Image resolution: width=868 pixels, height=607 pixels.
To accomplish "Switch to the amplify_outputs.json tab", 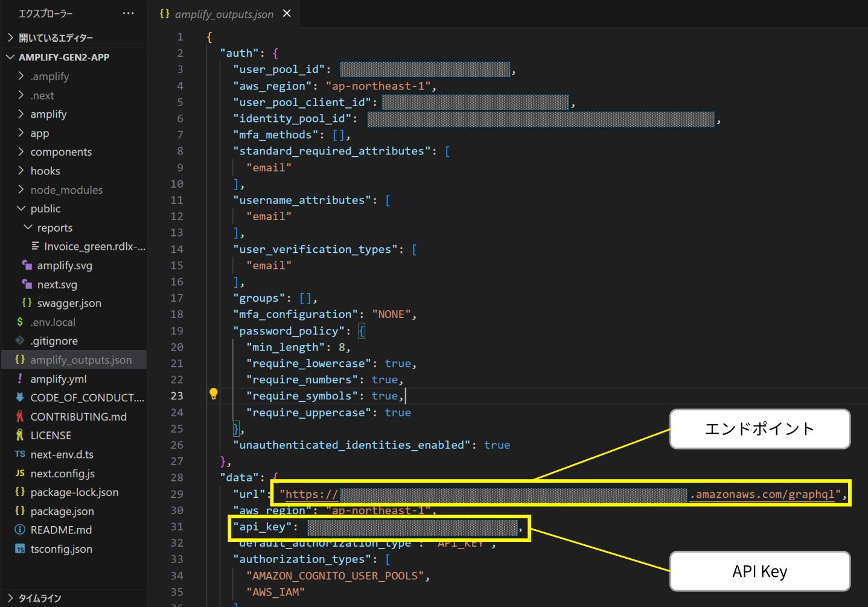I will 224,14.
